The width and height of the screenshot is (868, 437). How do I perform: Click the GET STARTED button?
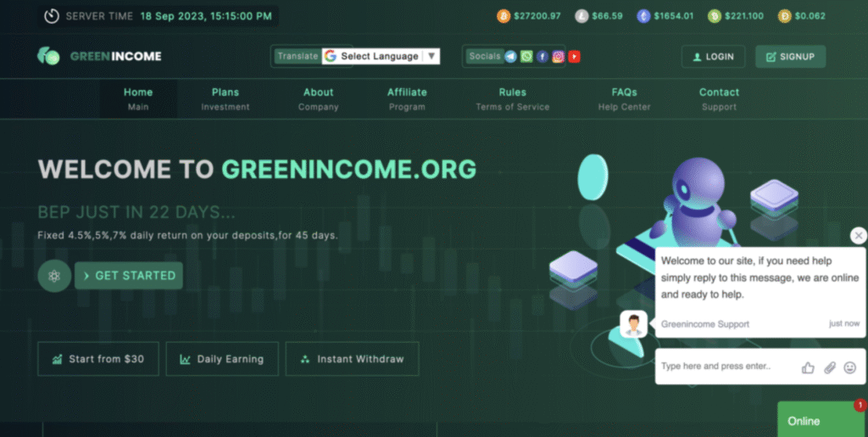[129, 276]
